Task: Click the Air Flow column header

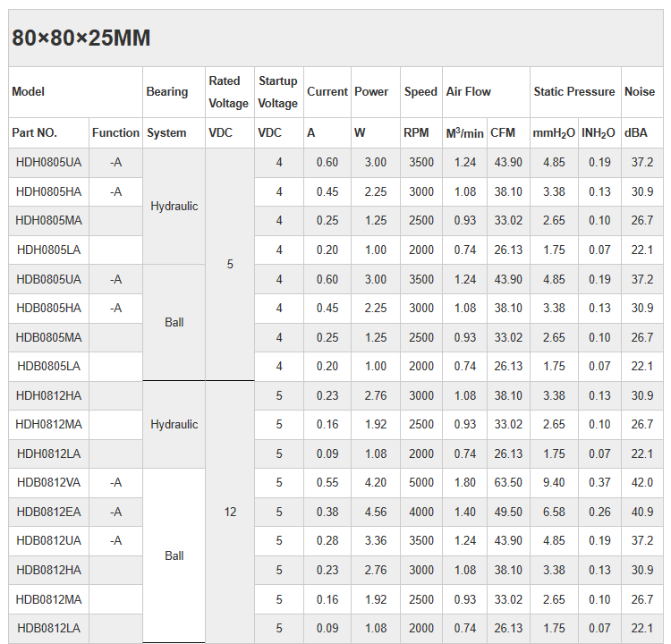Action: [x=468, y=91]
